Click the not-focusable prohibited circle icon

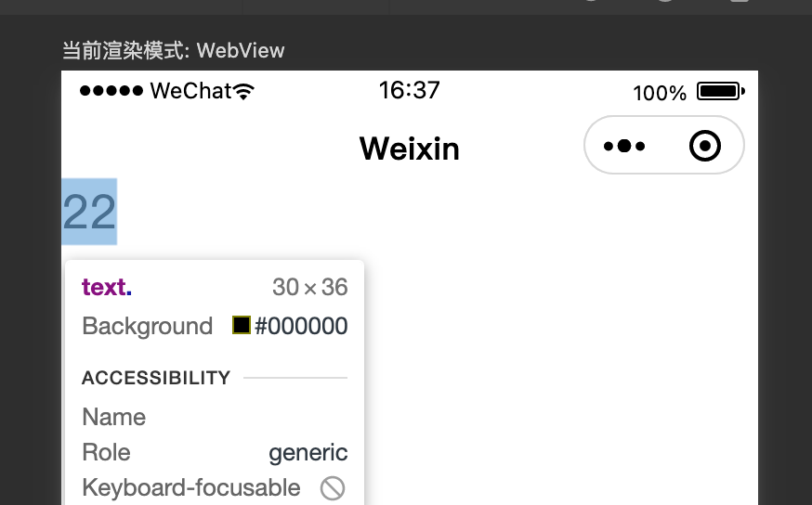tap(333, 488)
